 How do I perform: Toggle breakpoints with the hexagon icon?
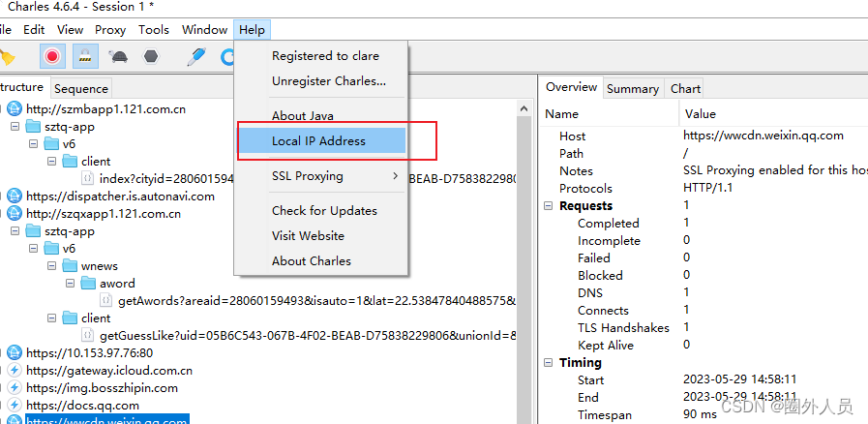pos(151,56)
